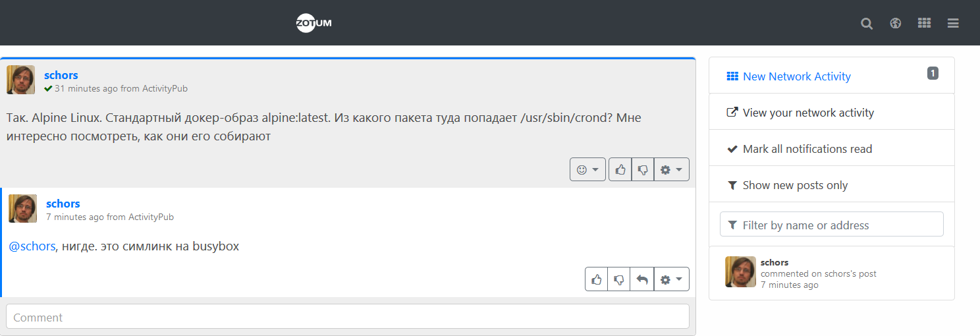The width and height of the screenshot is (980, 336).
Task: Select View your network activity
Action: click(x=807, y=113)
